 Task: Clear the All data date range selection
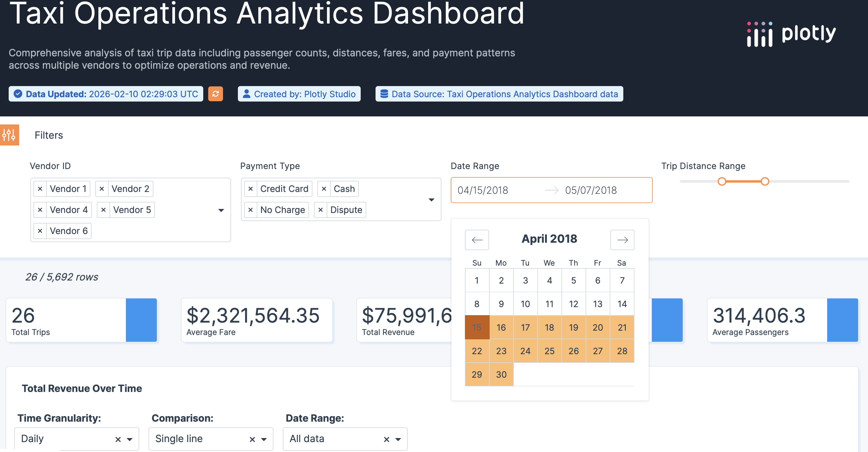tap(386, 439)
